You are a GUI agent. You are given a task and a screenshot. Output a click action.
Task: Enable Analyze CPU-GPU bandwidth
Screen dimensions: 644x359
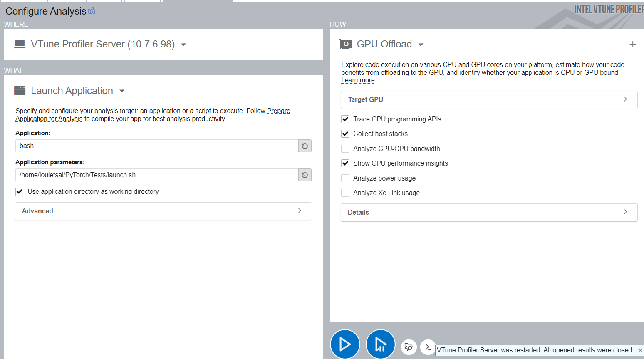tap(345, 149)
